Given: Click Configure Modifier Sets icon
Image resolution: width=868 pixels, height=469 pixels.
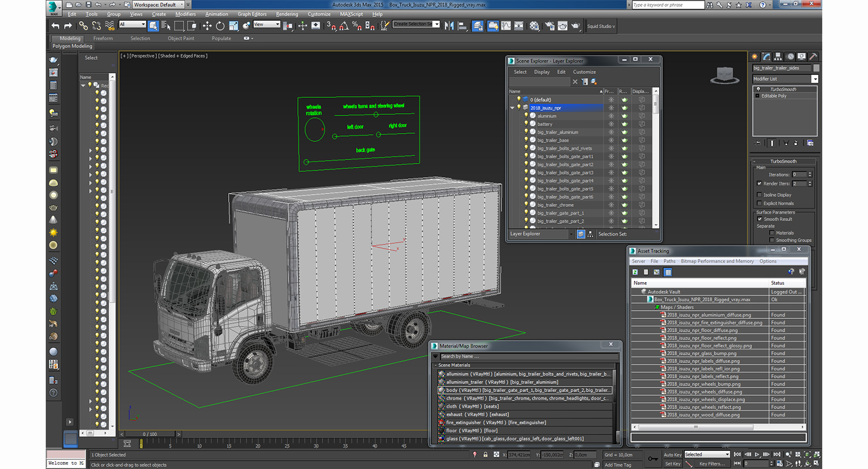Looking at the screenshot, I should click(x=810, y=142).
